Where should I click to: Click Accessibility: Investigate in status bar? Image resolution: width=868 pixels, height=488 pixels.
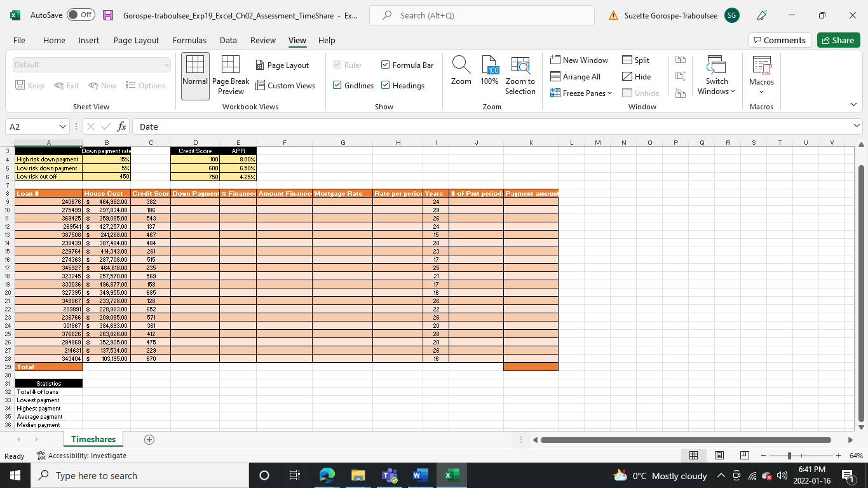point(81,456)
